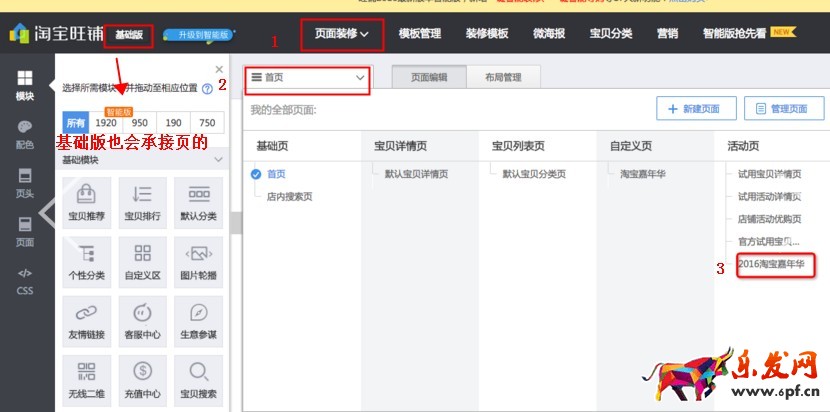Filter modules by 1920 width
The height and width of the screenshot is (412, 830).
click(106, 123)
